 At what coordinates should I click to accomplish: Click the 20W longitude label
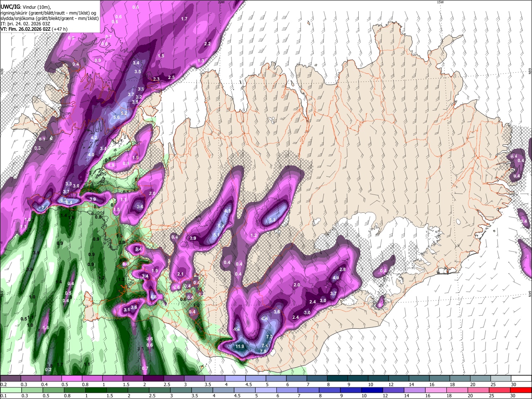[222, 2]
